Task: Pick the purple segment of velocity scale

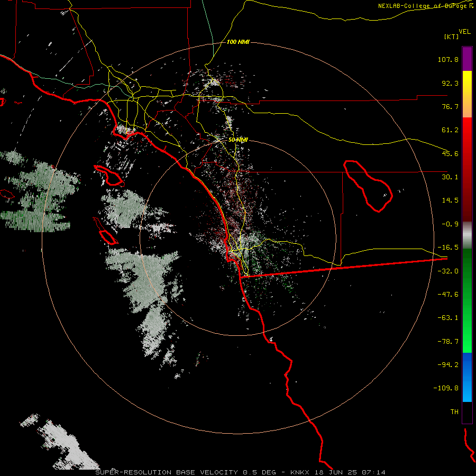Action: (467, 59)
